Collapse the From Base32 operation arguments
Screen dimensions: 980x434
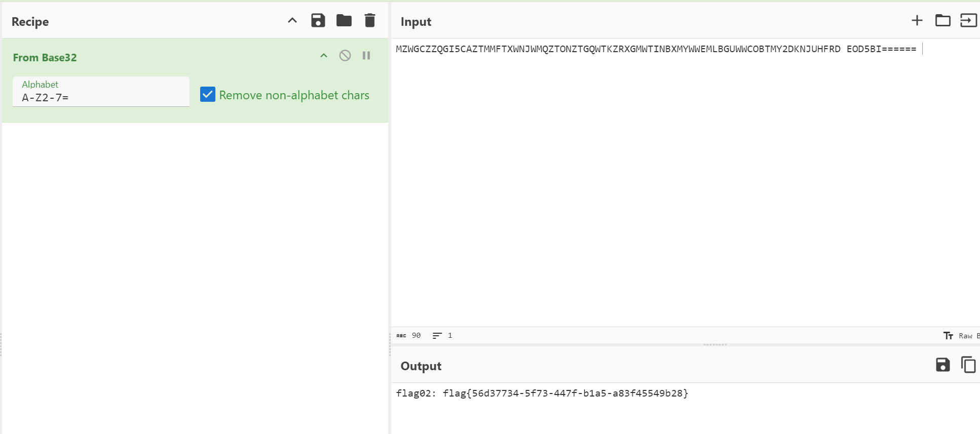pyautogui.click(x=324, y=56)
